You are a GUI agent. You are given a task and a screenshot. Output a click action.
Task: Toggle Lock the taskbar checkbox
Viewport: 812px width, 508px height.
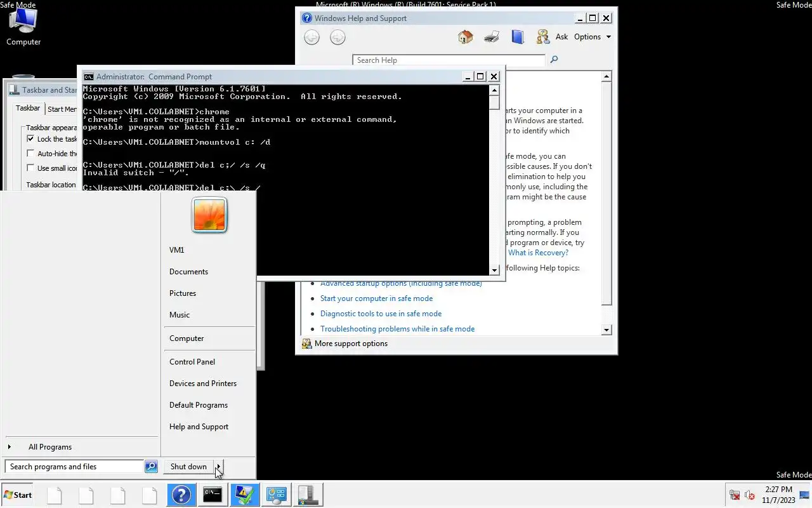[x=30, y=138]
